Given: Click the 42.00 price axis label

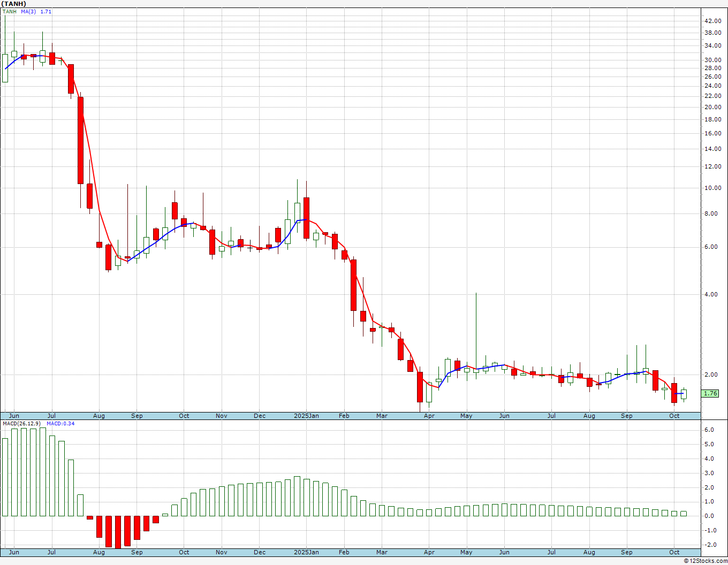Looking at the screenshot, I should tap(712, 21).
